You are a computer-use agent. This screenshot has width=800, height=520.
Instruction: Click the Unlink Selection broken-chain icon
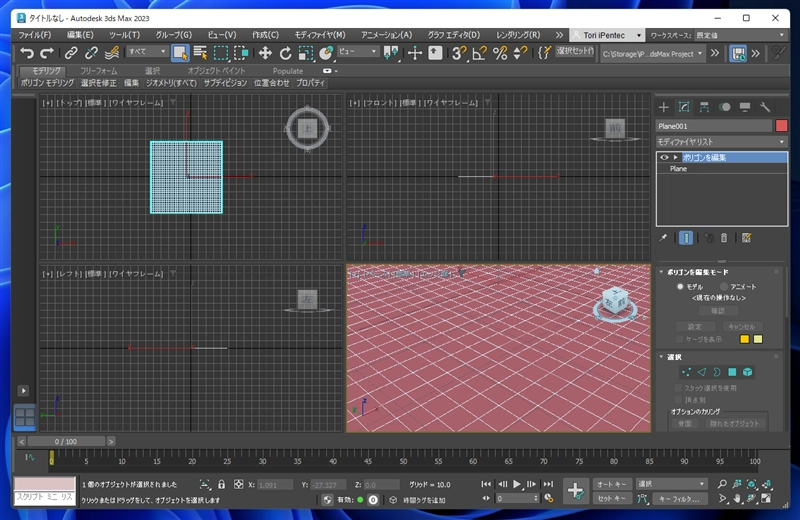(91, 53)
